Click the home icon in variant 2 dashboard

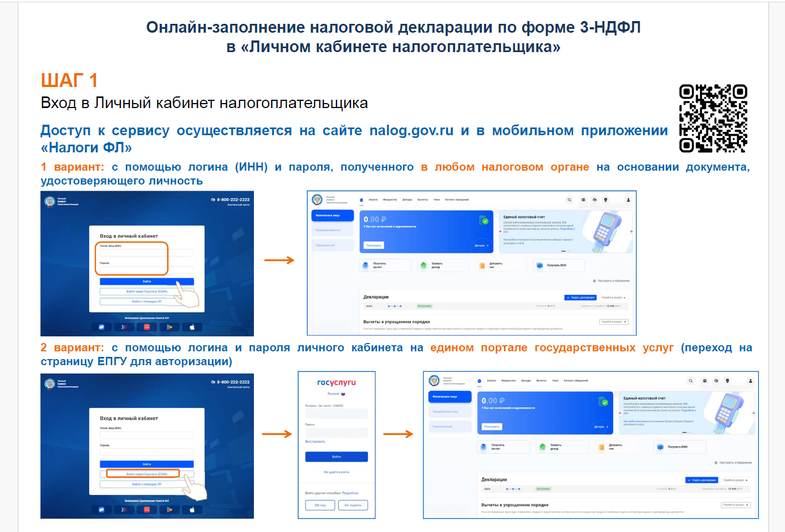(x=480, y=381)
